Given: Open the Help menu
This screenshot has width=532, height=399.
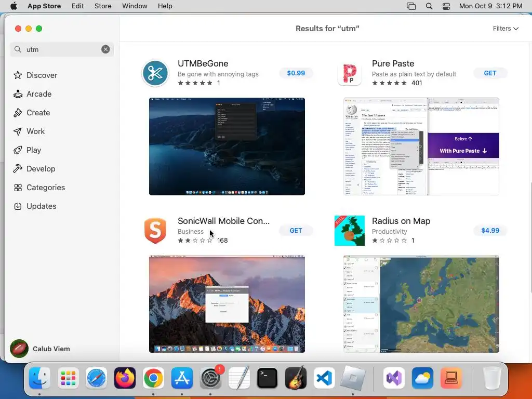Looking at the screenshot, I should tap(165, 6).
